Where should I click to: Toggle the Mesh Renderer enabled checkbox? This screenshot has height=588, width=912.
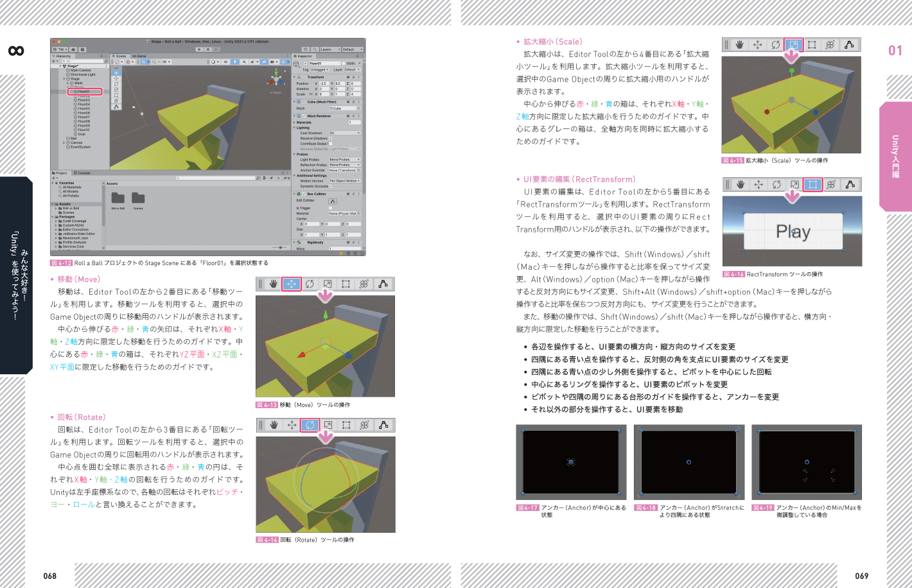click(x=304, y=116)
